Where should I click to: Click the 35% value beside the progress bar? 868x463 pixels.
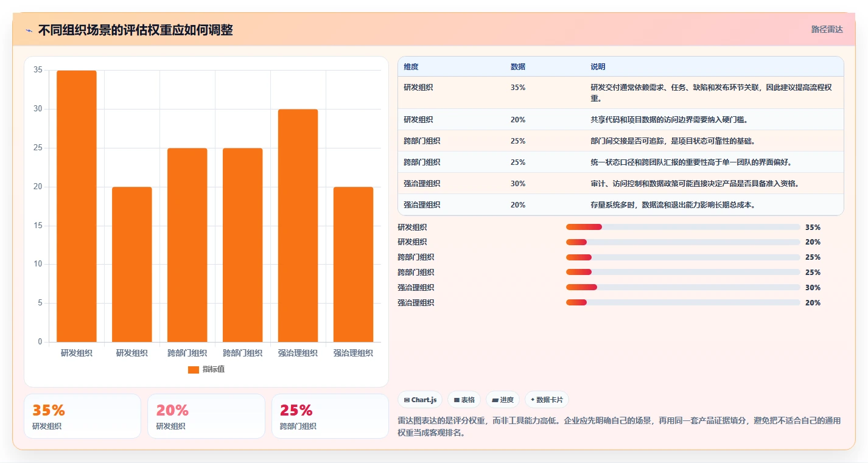(813, 228)
